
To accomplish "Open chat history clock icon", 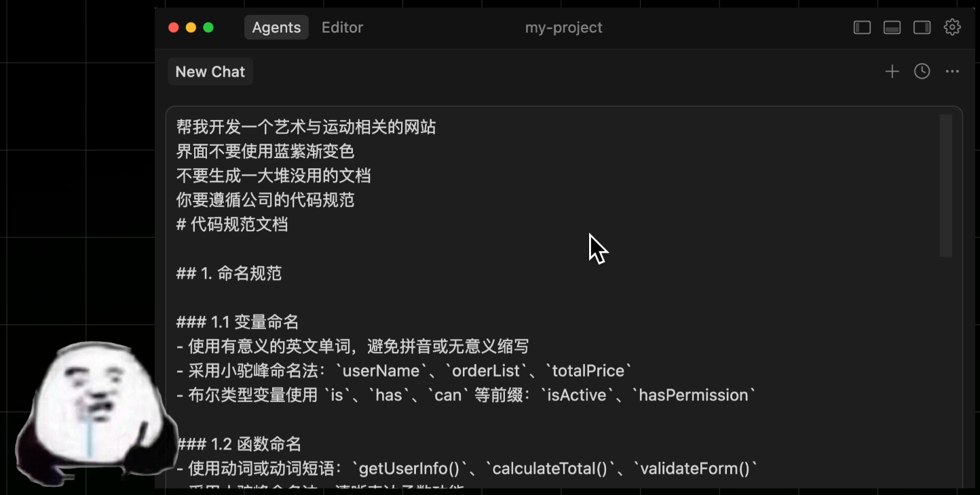I will coord(922,71).
